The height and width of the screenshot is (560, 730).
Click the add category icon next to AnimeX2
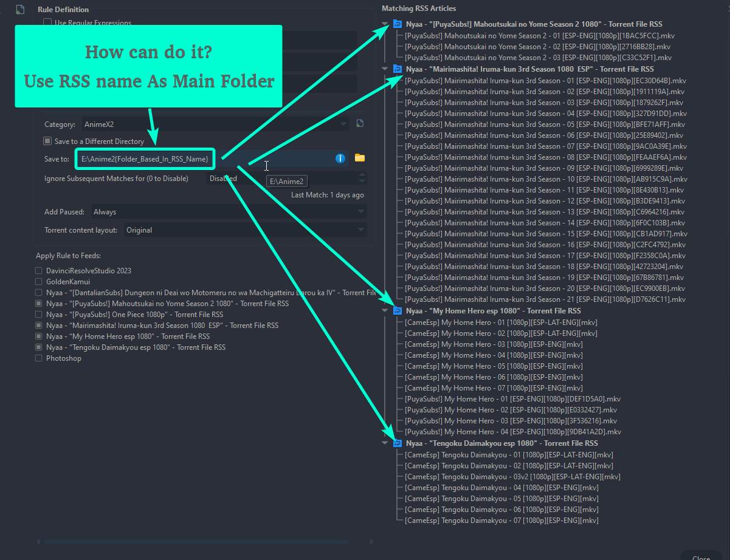[360, 124]
